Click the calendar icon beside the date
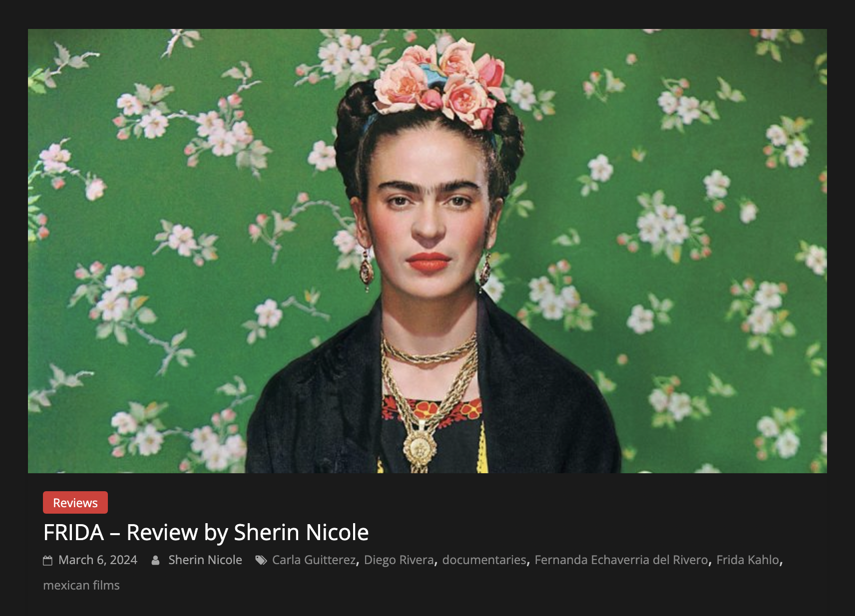 click(x=47, y=561)
